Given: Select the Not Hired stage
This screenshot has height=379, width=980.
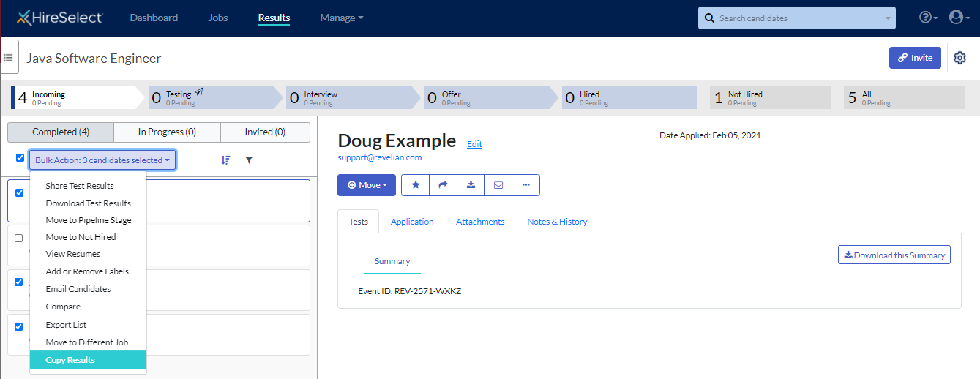Looking at the screenshot, I should click(770, 97).
